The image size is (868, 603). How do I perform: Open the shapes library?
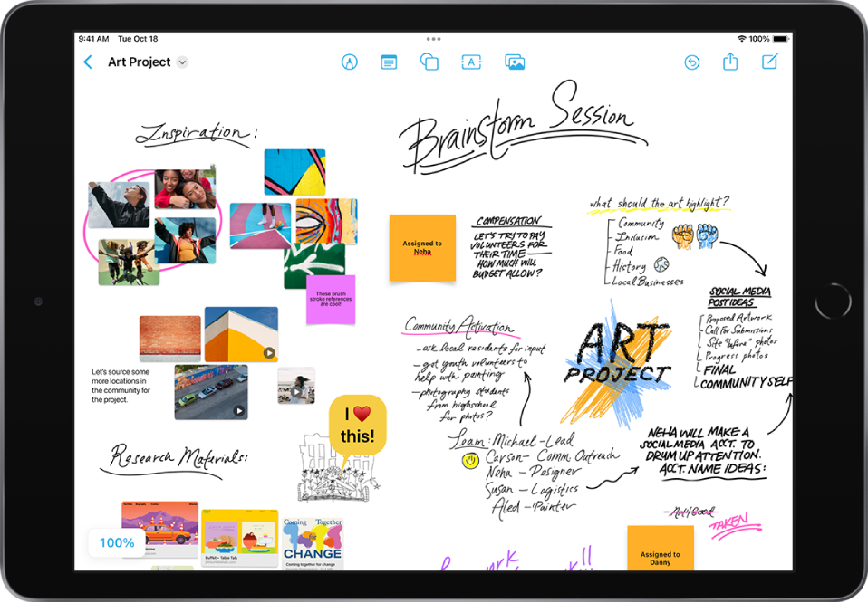(x=429, y=62)
